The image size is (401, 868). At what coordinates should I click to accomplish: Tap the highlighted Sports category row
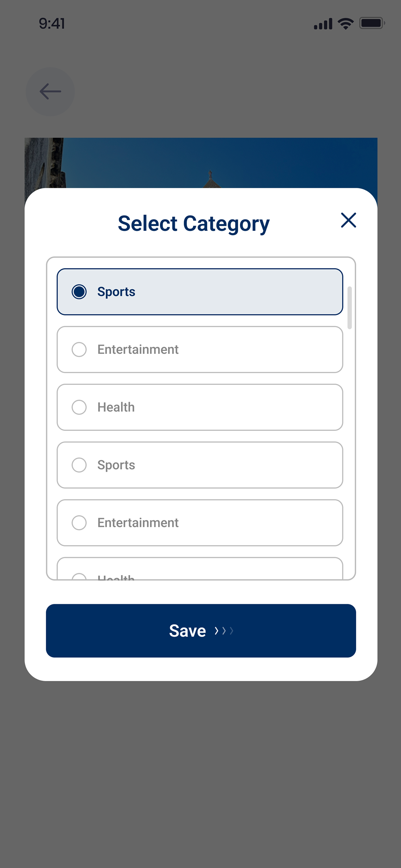click(200, 292)
